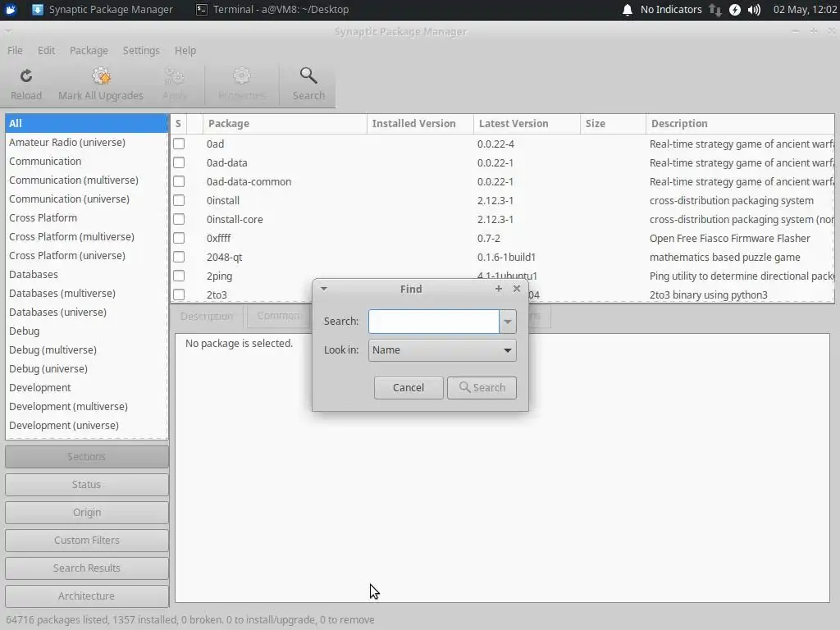This screenshot has height=630, width=840.
Task: Click the Open Free Fiasco Firmware Flasher description
Action: [729, 239]
